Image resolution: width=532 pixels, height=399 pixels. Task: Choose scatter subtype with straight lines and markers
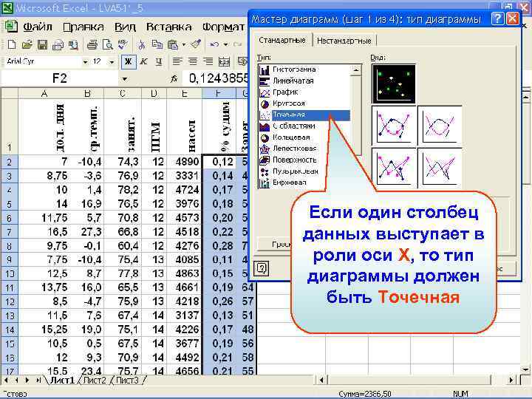point(394,168)
